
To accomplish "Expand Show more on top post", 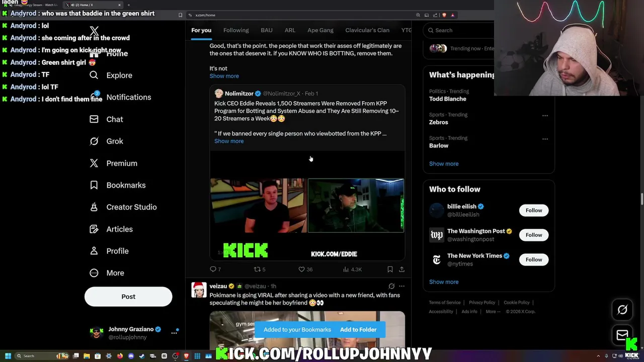I will 224,76.
